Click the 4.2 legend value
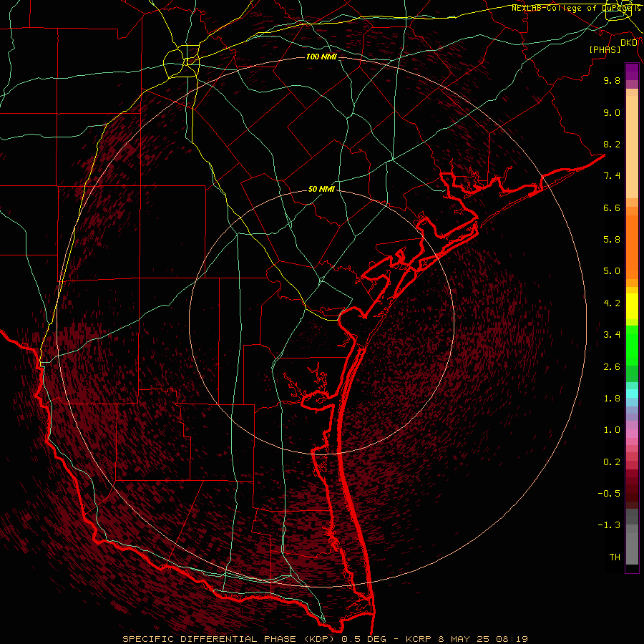 click(x=612, y=303)
